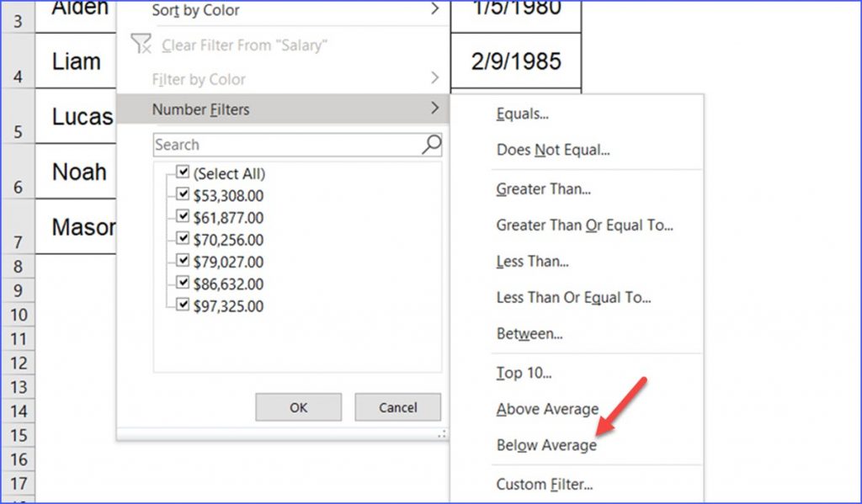Pick the Top 10 filter
The height and width of the screenshot is (504, 862).
tap(524, 374)
